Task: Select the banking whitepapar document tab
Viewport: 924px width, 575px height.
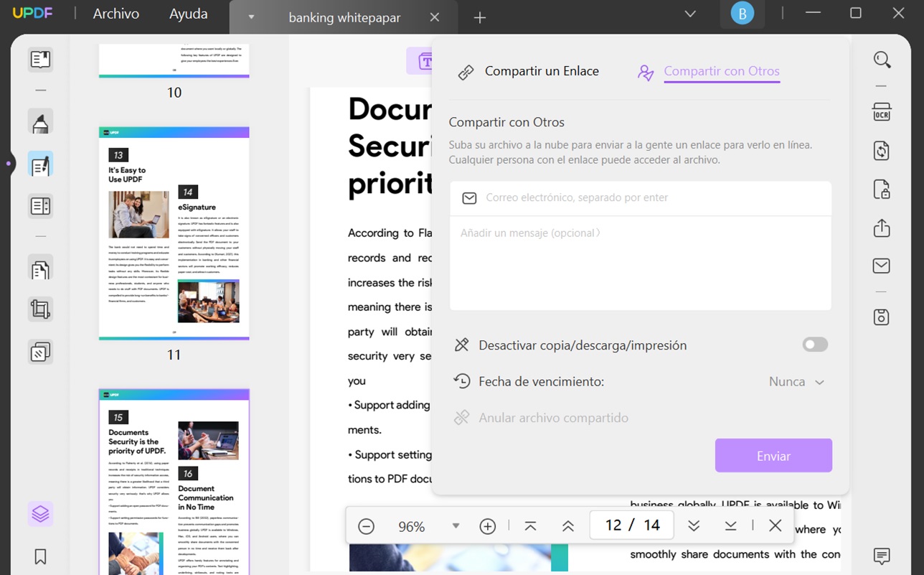Action: tap(344, 17)
